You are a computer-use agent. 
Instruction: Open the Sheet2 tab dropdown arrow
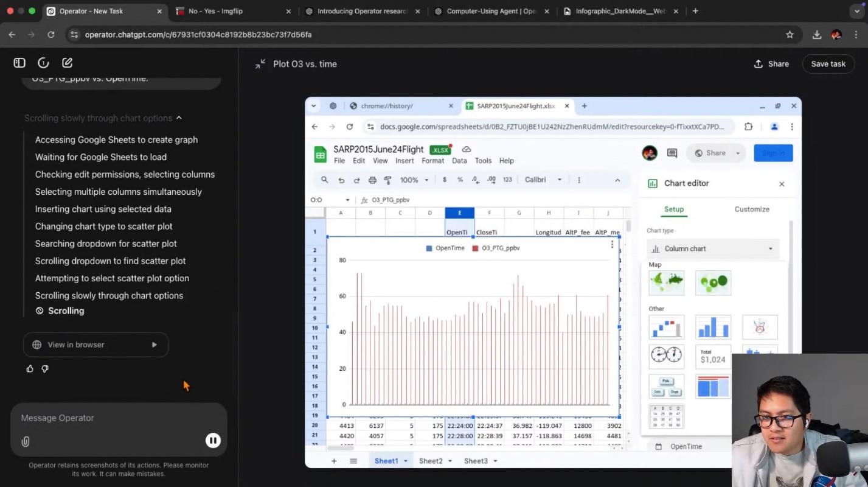pyautogui.click(x=450, y=461)
